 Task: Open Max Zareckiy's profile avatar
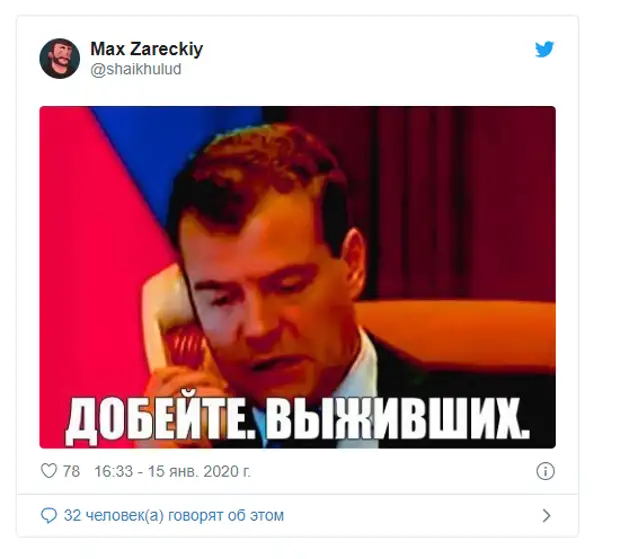point(60,59)
